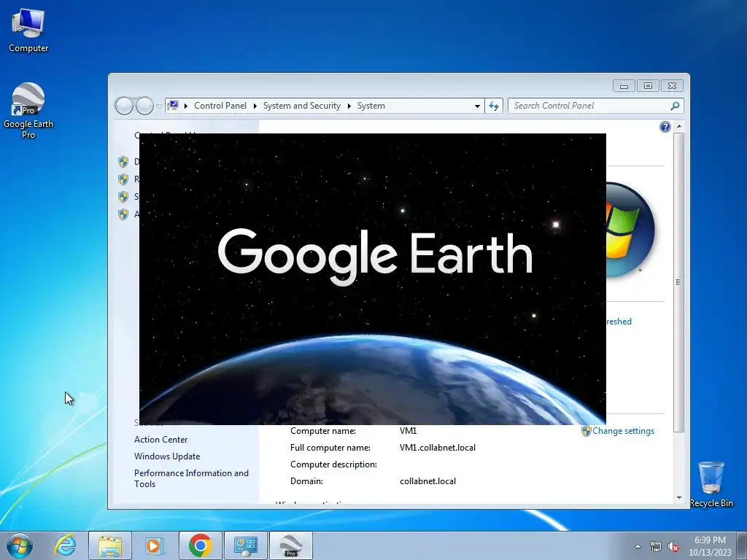Click the top shield icon in the sidebar

click(123, 162)
